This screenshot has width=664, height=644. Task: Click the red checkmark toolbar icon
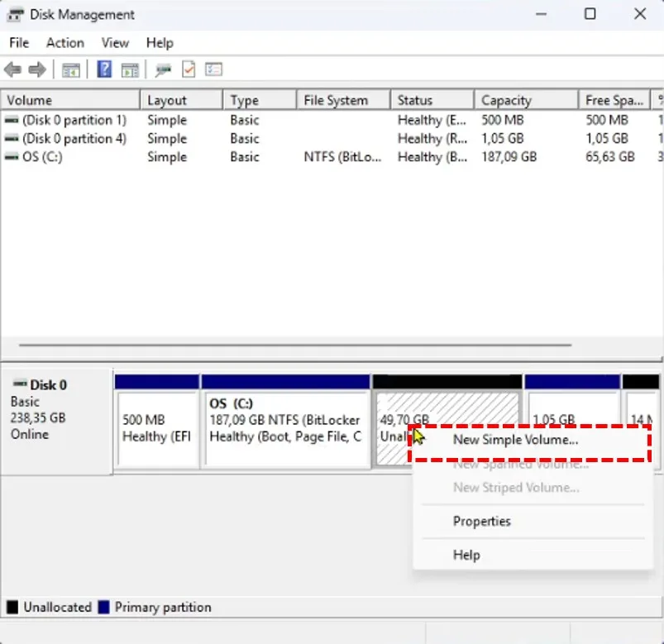tap(189, 69)
